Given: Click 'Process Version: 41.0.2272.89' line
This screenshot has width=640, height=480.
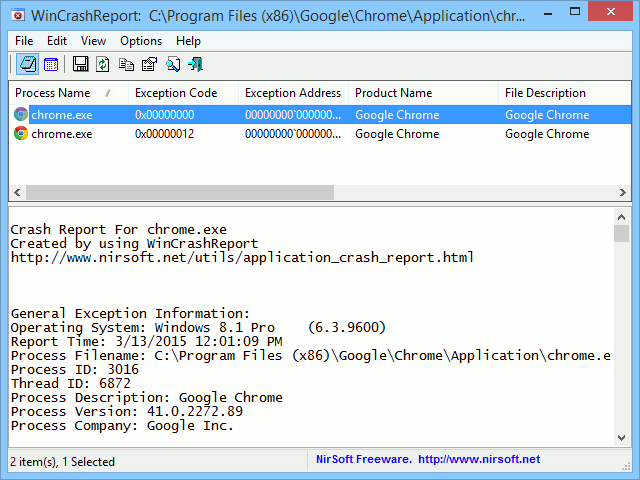Looking at the screenshot, I should coord(127,411).
